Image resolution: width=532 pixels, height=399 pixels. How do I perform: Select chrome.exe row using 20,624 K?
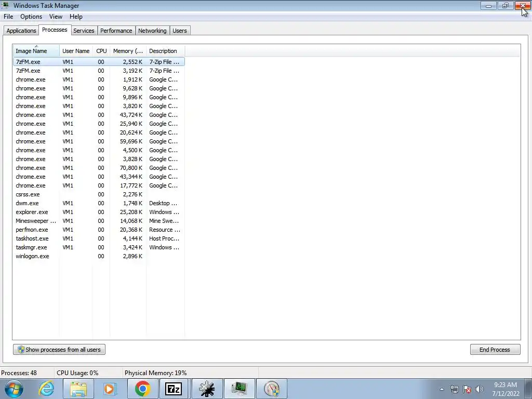99,132
